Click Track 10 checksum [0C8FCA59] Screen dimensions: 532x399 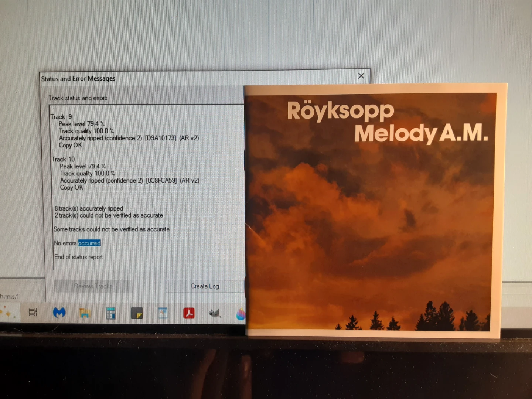(x=161, y=181)
